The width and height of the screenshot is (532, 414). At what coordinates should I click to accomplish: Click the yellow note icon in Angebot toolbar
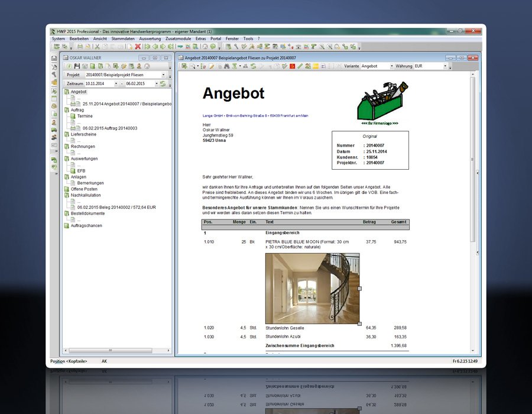click(316, 66)
